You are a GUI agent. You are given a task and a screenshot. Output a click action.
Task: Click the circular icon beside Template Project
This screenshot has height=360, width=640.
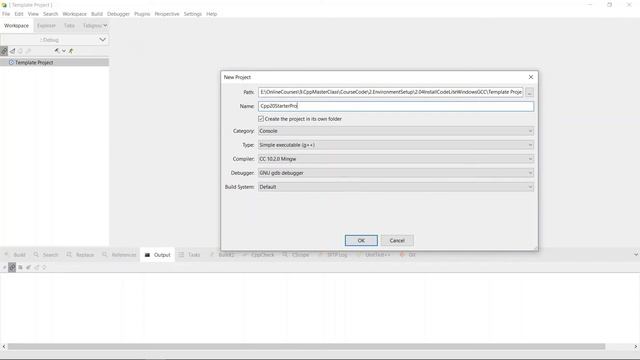11,62
